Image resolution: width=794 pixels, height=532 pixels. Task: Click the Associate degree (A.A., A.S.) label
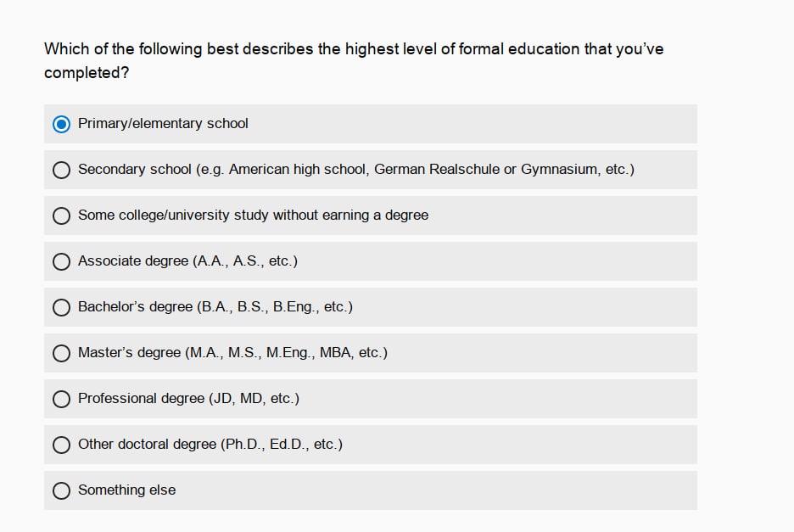tap(187, 261)
